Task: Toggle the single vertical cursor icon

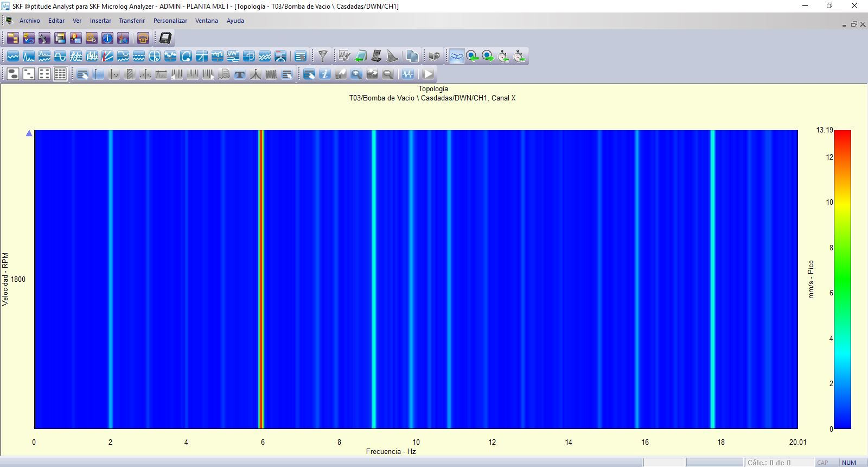Action: pyautogui.click(x=98, y=74)
